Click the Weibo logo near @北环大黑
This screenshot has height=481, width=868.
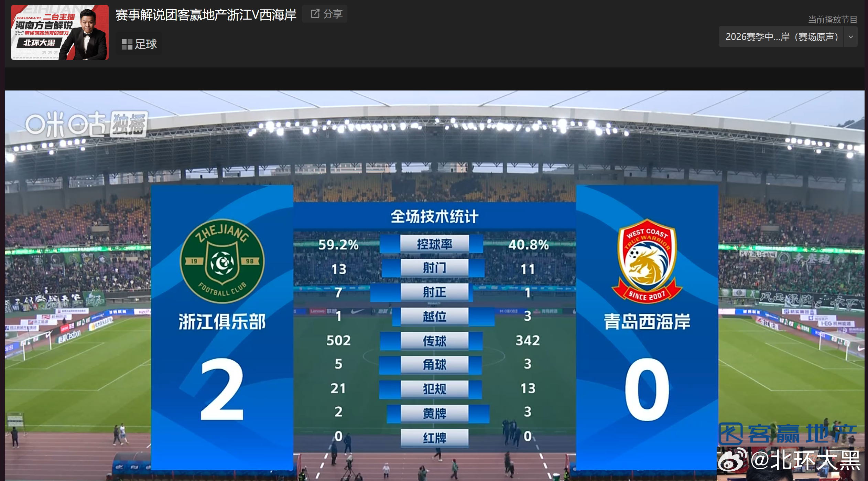point(732,460)
